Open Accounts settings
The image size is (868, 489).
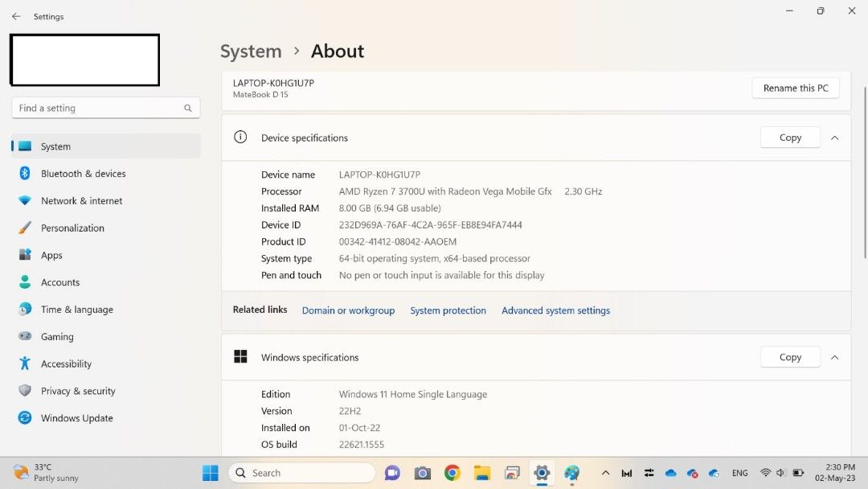point(106,281)
